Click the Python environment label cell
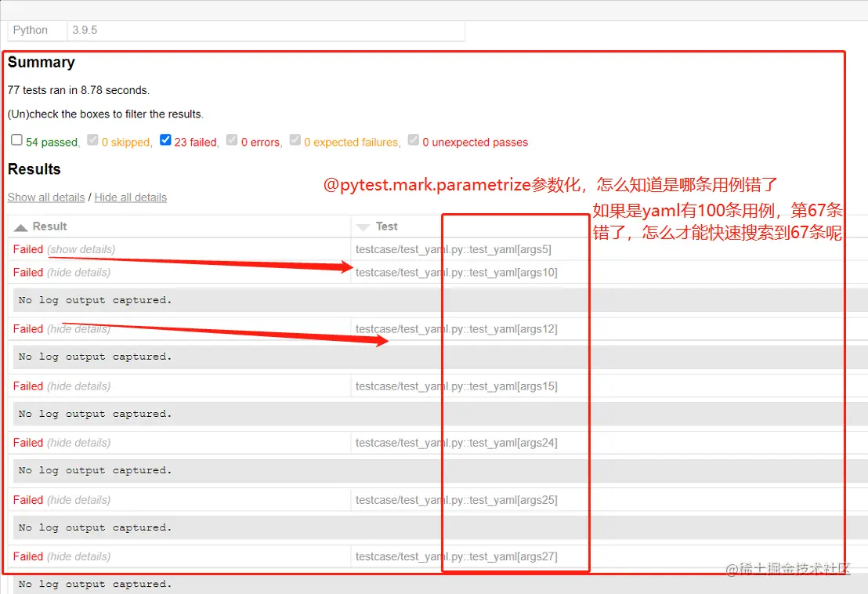Screen dimensions: 868x594 point(37,31)
